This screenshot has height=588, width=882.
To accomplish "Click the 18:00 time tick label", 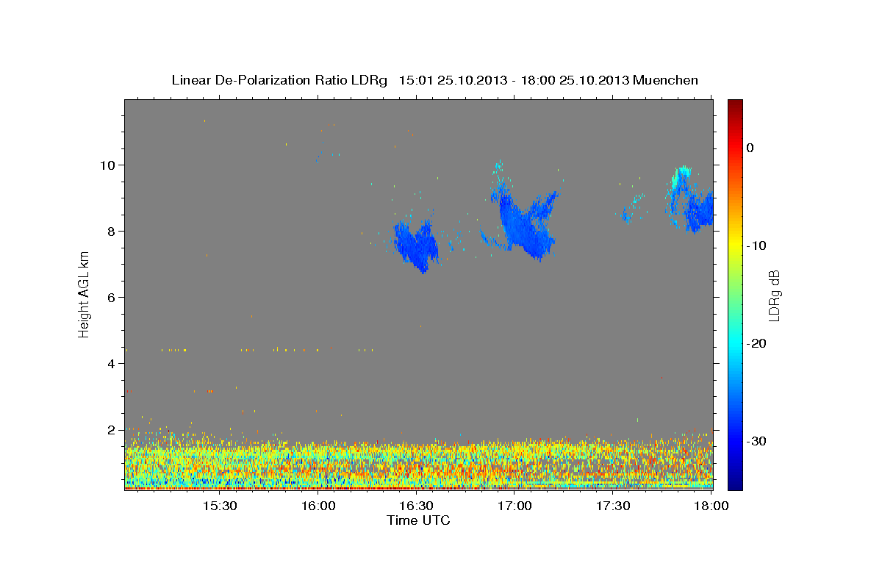I will tap(711, 506).
